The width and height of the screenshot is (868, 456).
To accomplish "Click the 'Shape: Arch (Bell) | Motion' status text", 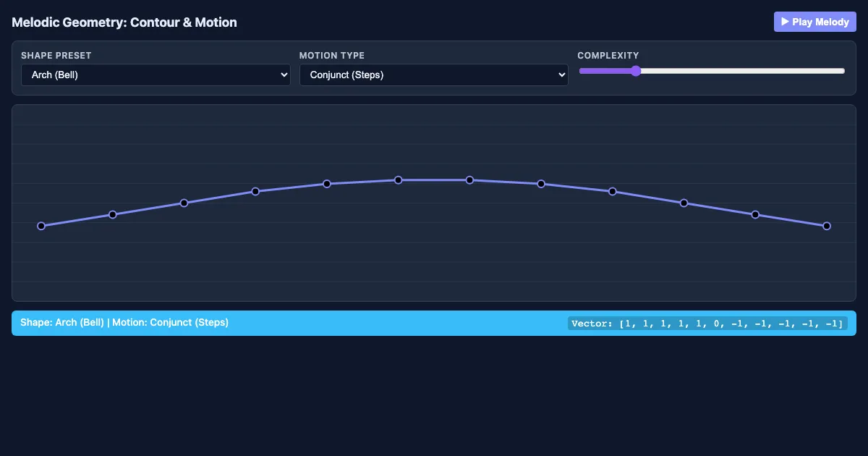I will [x=124, y=322].
